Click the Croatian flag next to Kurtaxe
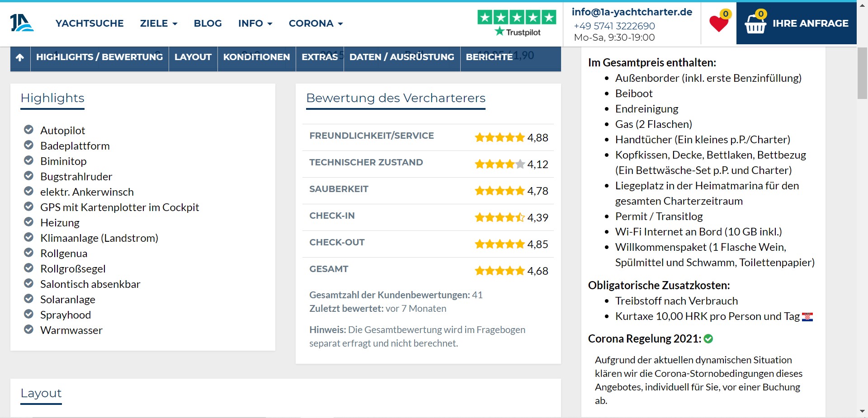The height and width of the screenshot is (418, 868). (807, 317)
